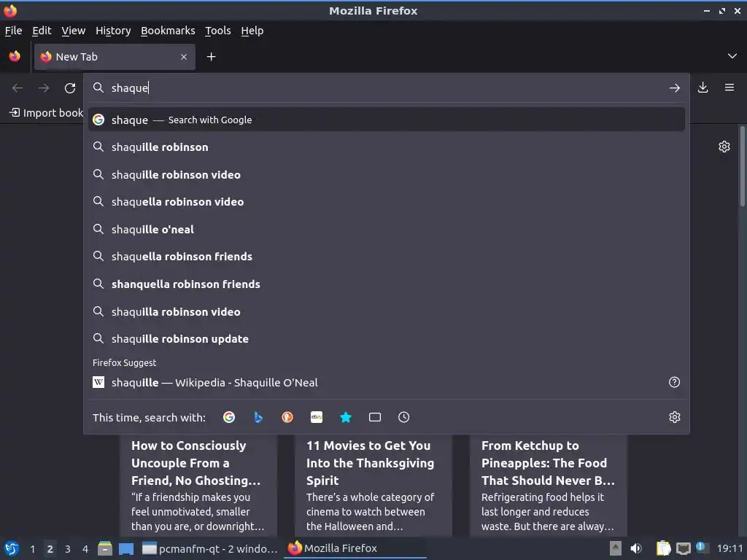Screen dimensions: 747x560
Task: Choose suggestion 'shaquille robinson'
Action: [x=387, y=147]
